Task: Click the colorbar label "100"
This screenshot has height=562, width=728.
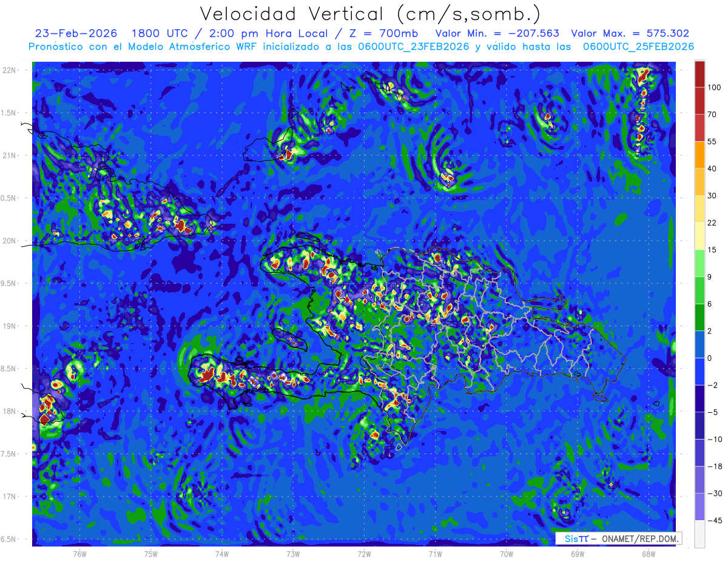Action: [x=715, y=87]
